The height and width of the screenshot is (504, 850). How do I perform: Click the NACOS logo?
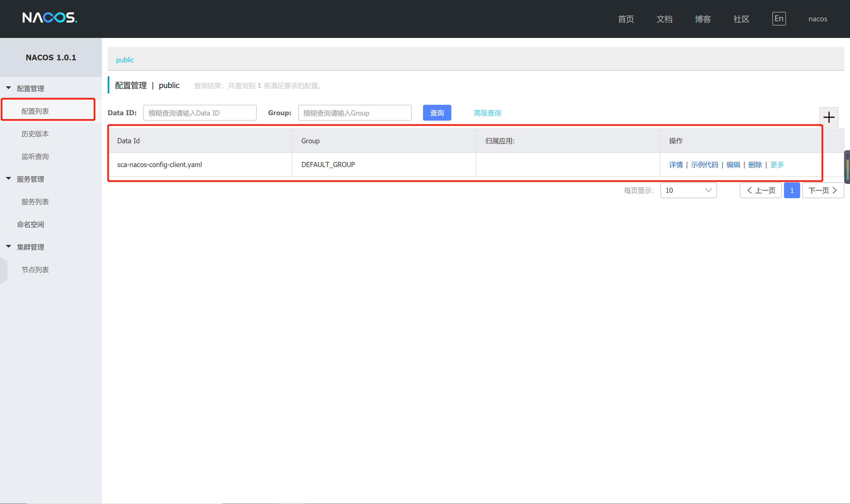50,18
